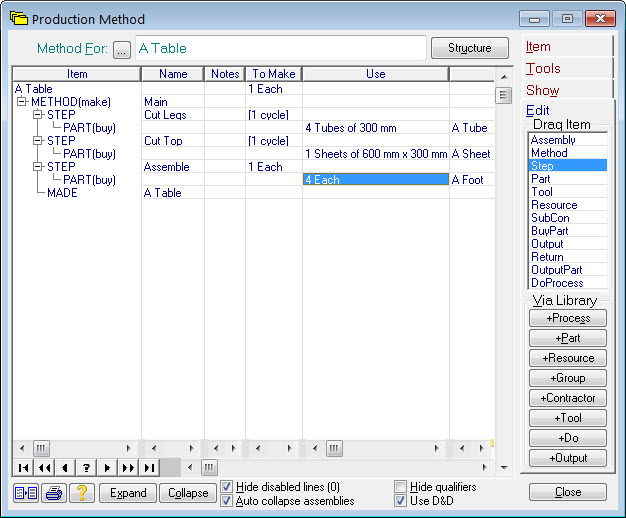
Task: Click the +Tool library button
Action: click(x=568, y=418)
